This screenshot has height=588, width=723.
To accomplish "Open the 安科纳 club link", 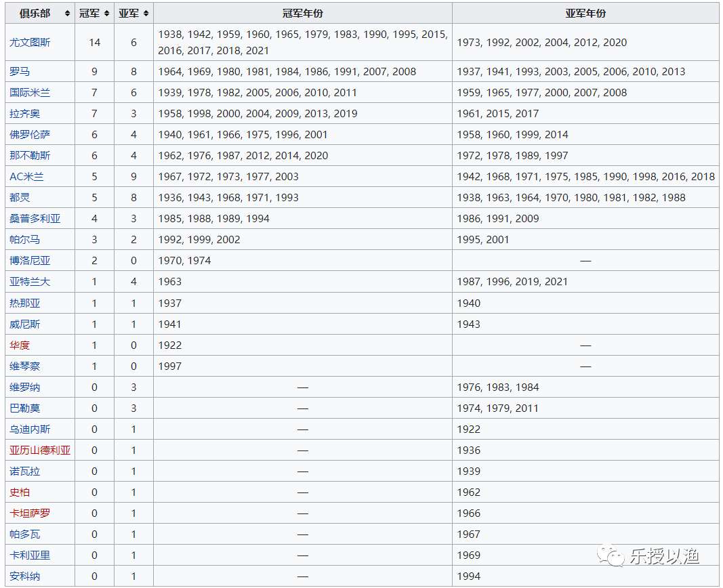I will 25,576.
